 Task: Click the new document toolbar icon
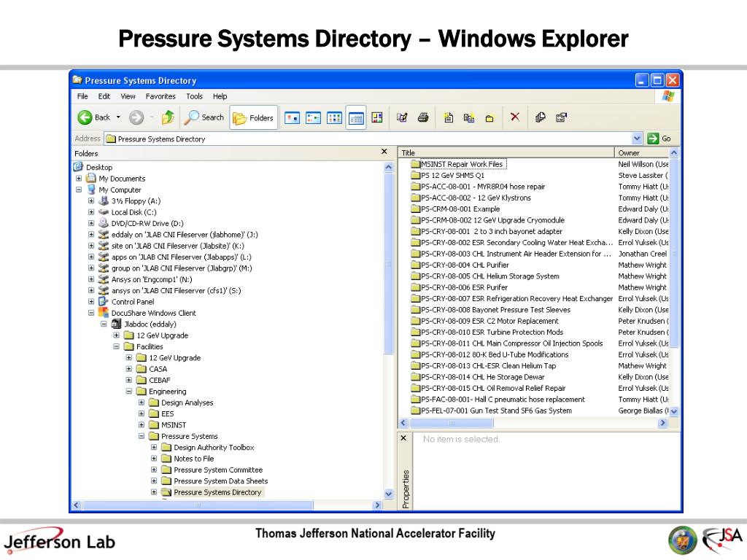click(x=449, y=117)
